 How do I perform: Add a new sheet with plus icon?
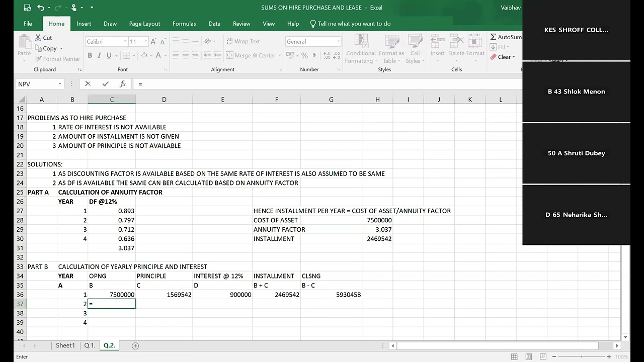pyautogui.click(x=135, y=345)
